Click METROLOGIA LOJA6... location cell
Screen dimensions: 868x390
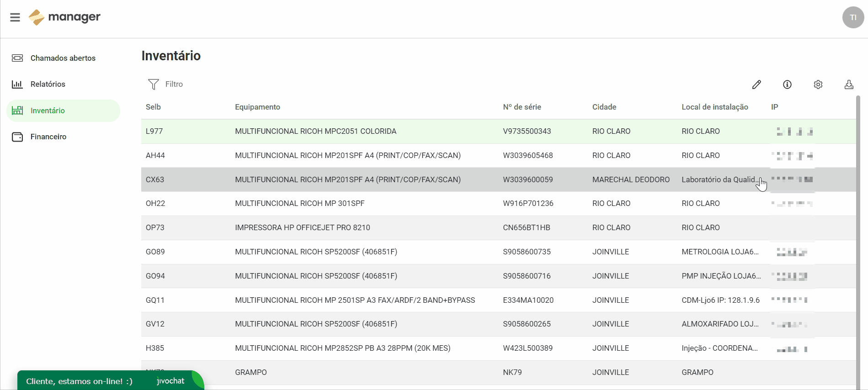pyautogui.click(x=720, y=252)
